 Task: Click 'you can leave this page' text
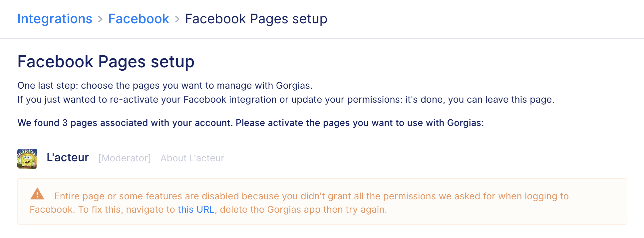click(501, 100)
